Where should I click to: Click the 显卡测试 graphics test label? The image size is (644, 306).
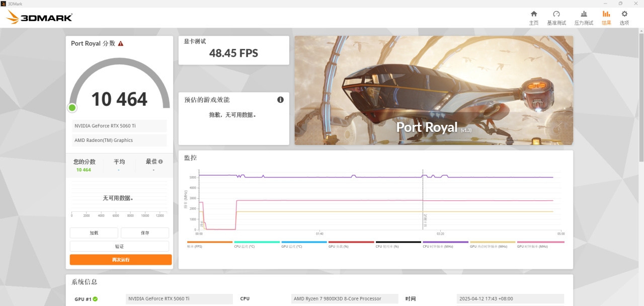(x=195, y=41)
